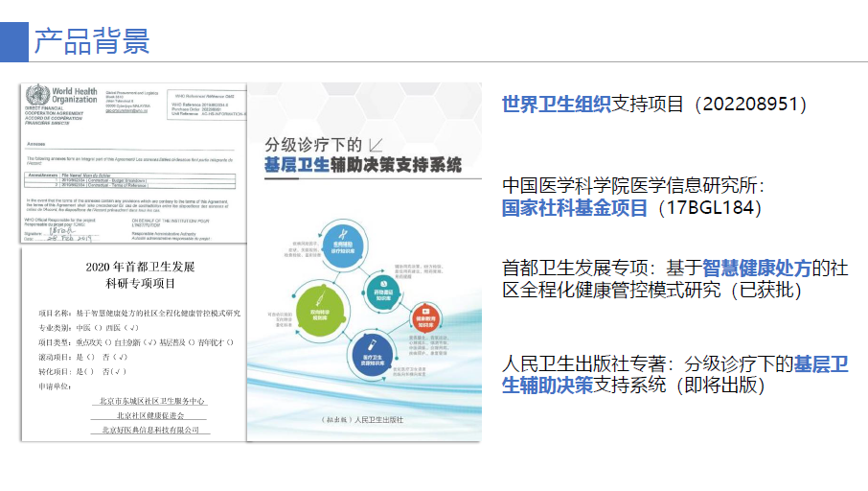Screen dimensions: 868x491
Task: Open the WHO cooperation agreement document image
Action: [x=133, y=163]
